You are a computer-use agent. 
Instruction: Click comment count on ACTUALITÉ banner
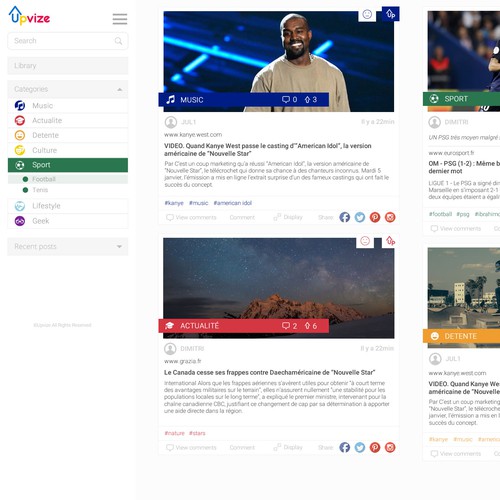click(289, 326)
